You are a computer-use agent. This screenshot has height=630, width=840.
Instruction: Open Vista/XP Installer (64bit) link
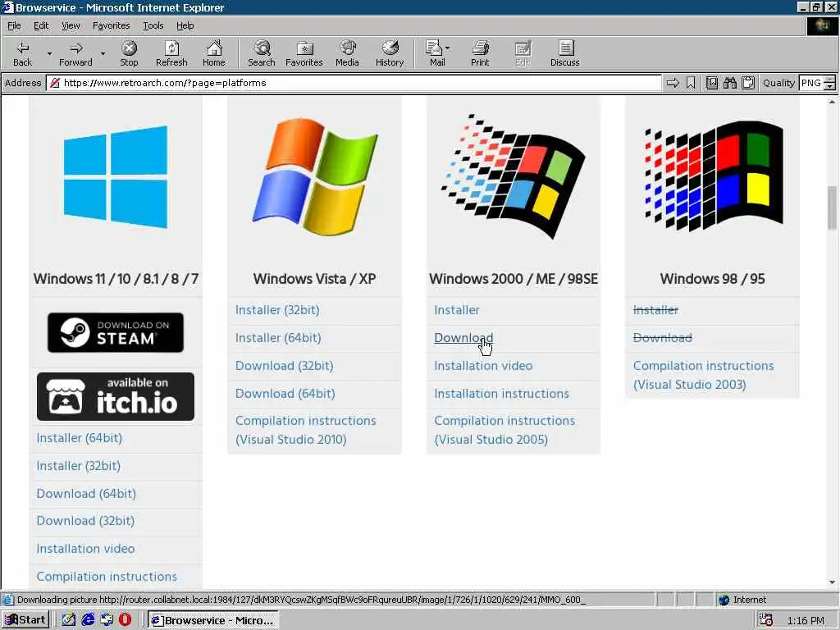tap(278, 338)
